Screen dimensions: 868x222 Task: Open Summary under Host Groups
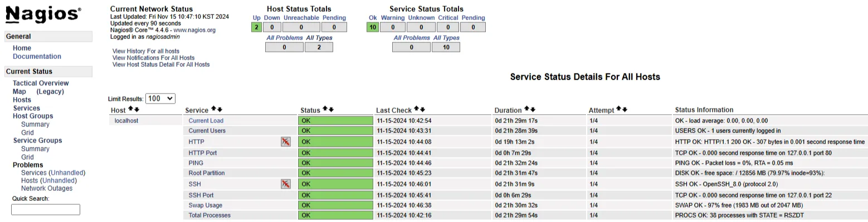(35, 124)
